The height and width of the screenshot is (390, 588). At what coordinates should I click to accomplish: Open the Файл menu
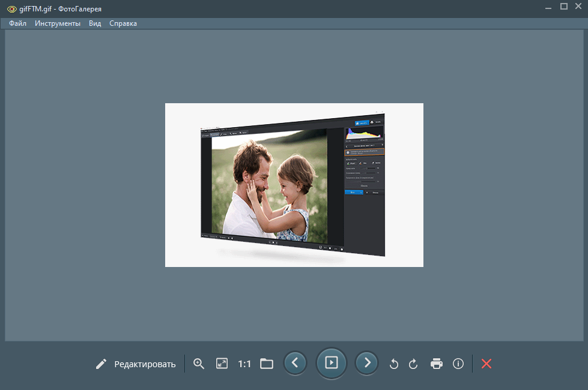pos(17,23)
